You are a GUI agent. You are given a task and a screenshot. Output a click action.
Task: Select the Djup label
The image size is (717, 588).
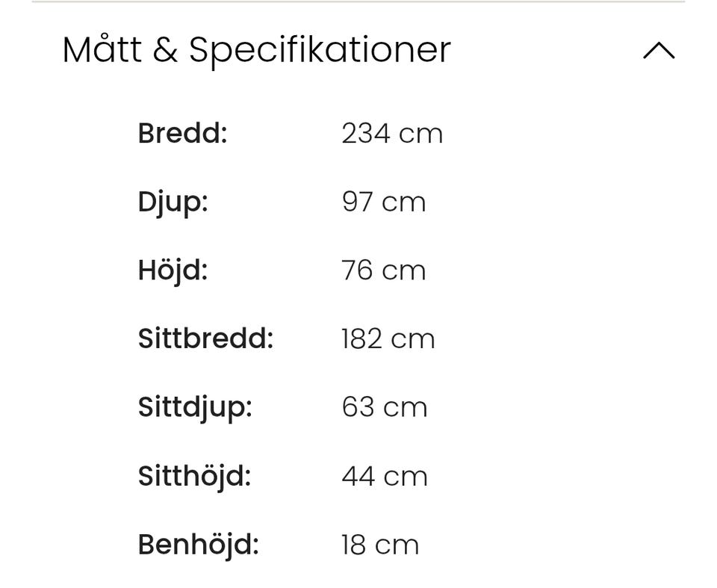[x=173, y=202]
